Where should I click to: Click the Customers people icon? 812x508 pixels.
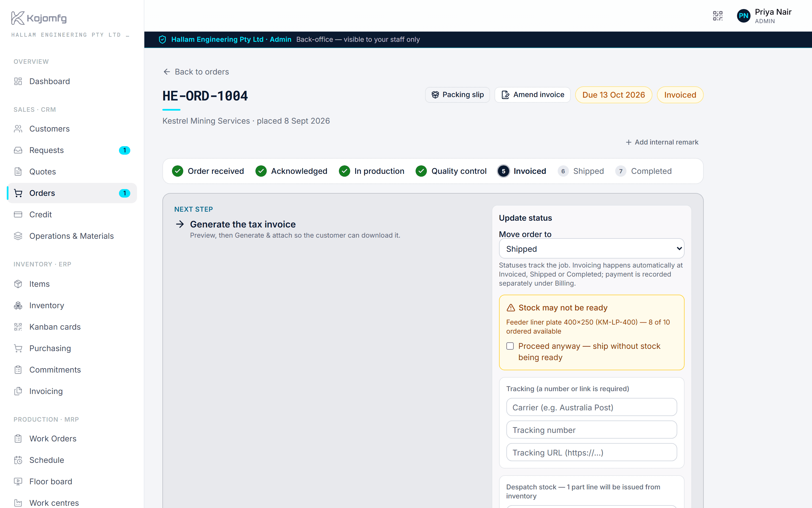tap(18, 129)
